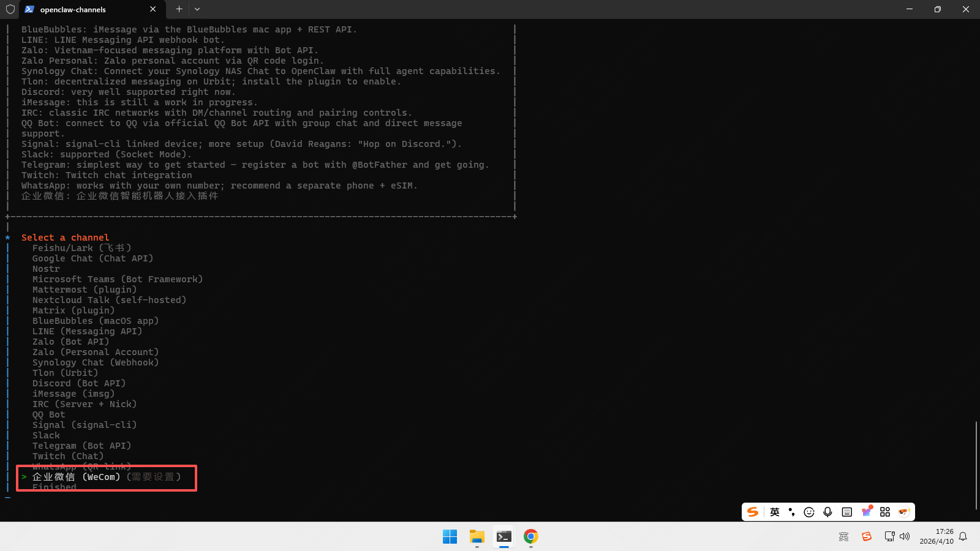Select the 企业微信 (WeCom) channel option
This screenshot has height=551, width=980.
(x=107, y=477)
